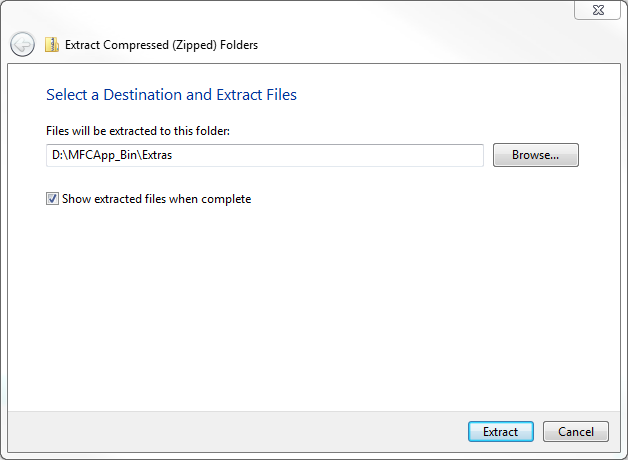This screenshot has width=628, height=460.
Task: Click the 'Show extracted files when complete' label
Action: coord(156,199)
